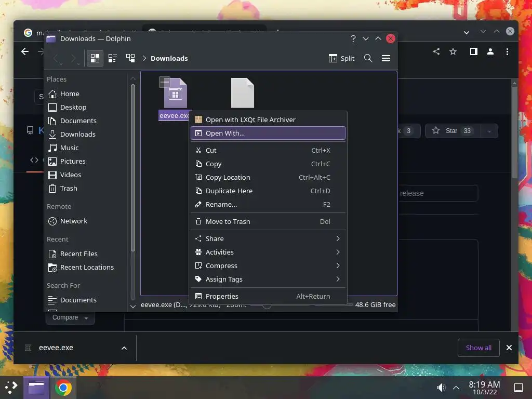Screen dimensions: 532x399
Task: Open the Compare dropdown on GitHub page
Action: (x=70, y=318)
